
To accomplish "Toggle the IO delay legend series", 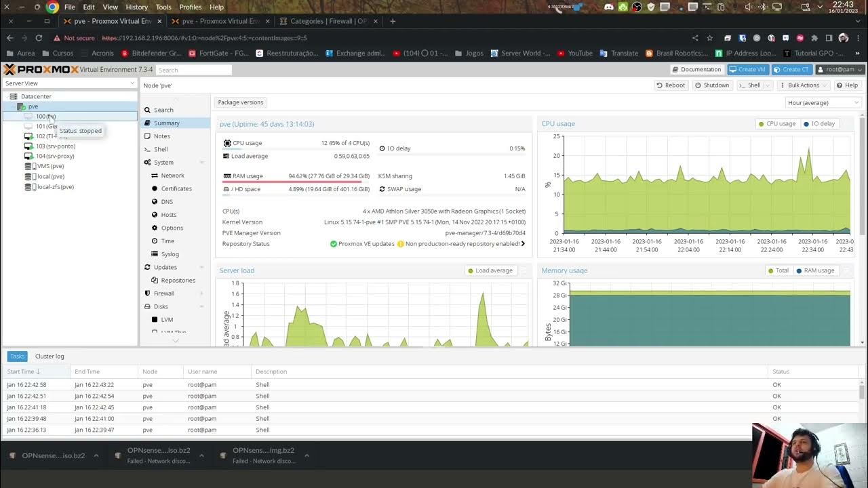I will (x=819, y=124).
